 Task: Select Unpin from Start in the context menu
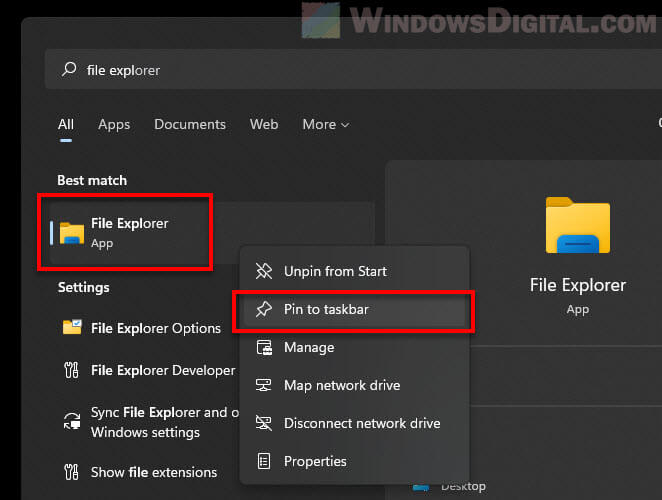click(355, 271)
